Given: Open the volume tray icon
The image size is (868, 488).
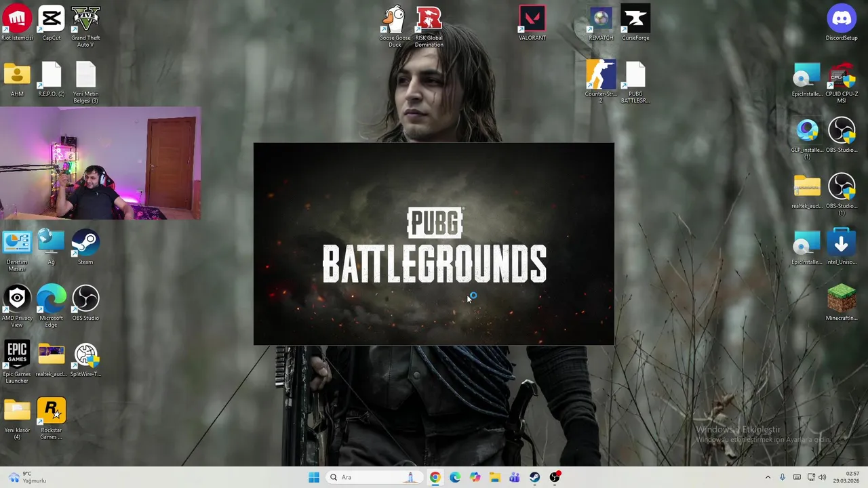Looking at the screenshot, I should click(821, 477).
